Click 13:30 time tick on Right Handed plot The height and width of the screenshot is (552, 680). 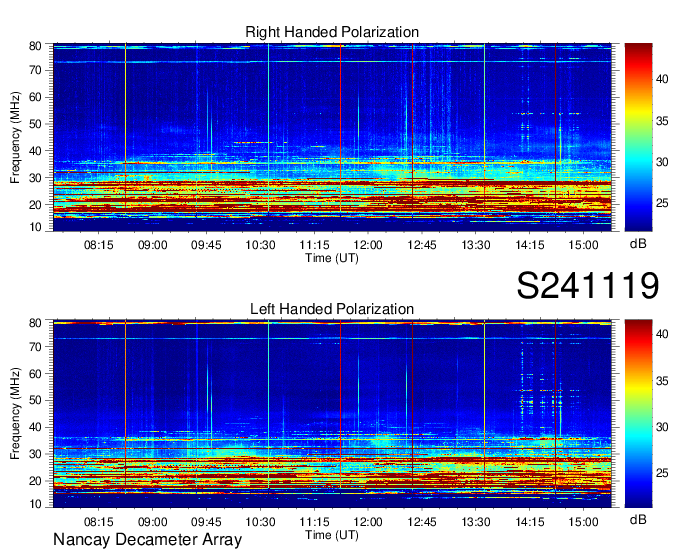click(x=476, y=245)
